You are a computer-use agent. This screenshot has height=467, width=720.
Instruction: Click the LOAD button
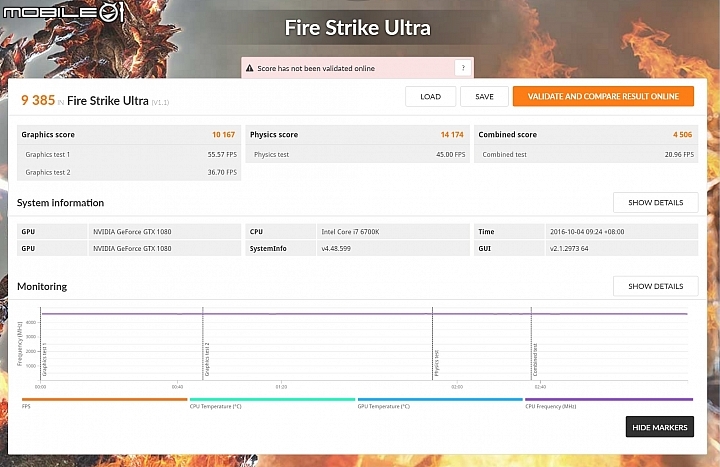coord(430,96)
